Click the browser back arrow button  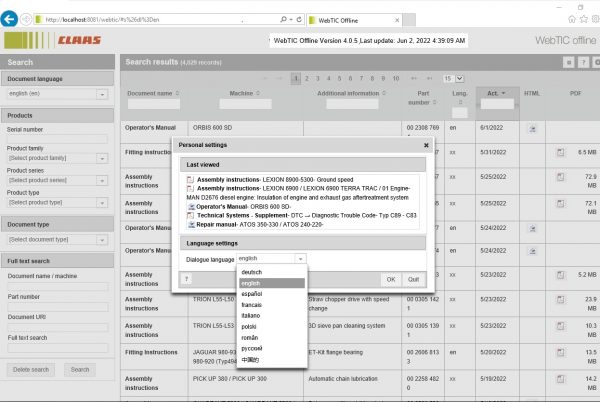coord(9,19)
